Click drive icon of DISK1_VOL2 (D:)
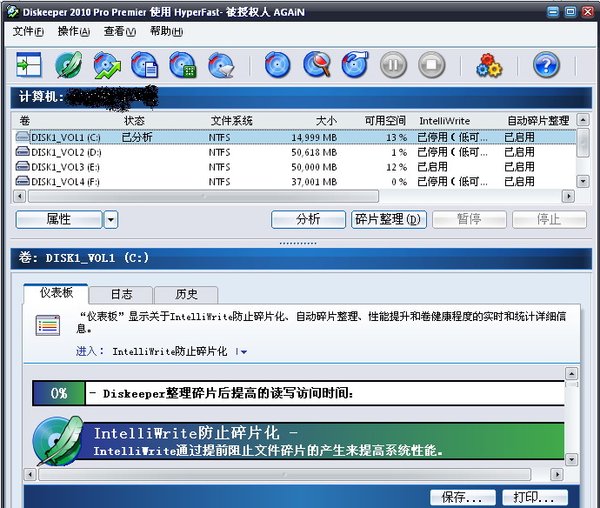Screen dimensions: 600x508 point(23,151)
